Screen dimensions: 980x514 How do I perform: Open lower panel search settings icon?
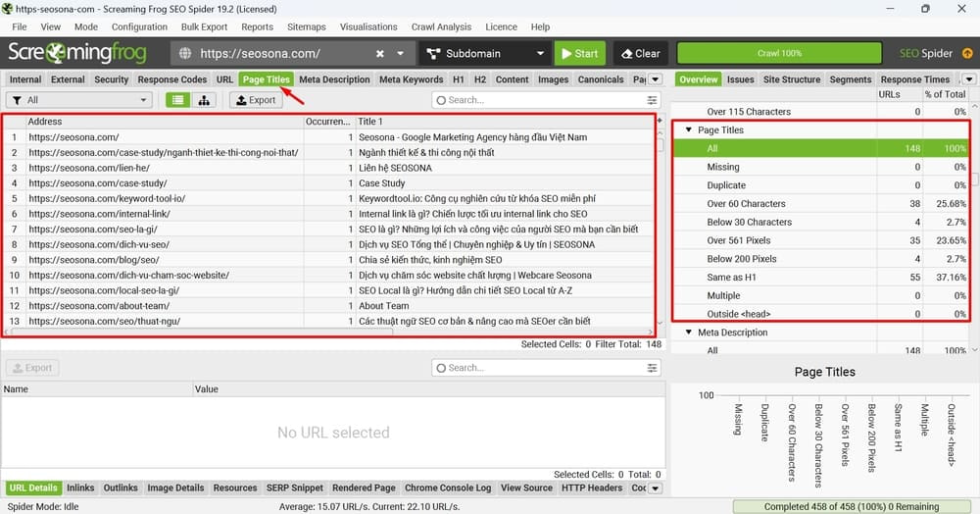pyautogui.click(x=653, y=368)
